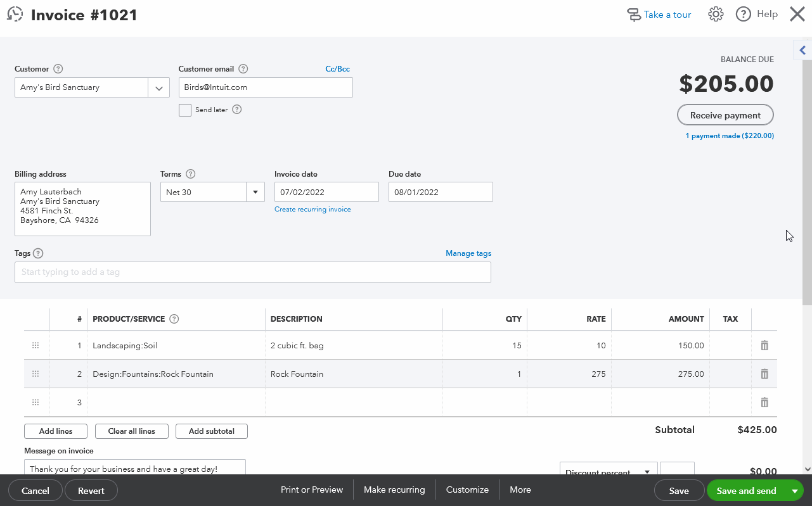Click Terms help info icon

point(191,174)
